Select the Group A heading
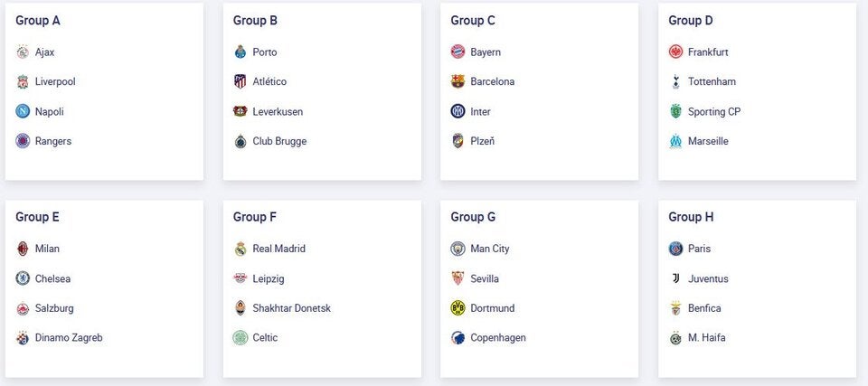Viewport: 868px width, 386px height. point(38,21)
